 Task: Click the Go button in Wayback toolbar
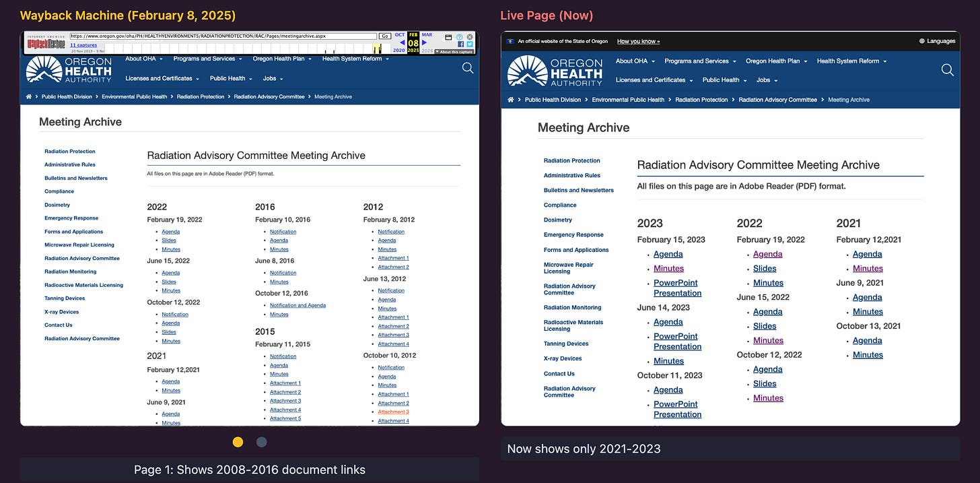(x=385, y=36)
